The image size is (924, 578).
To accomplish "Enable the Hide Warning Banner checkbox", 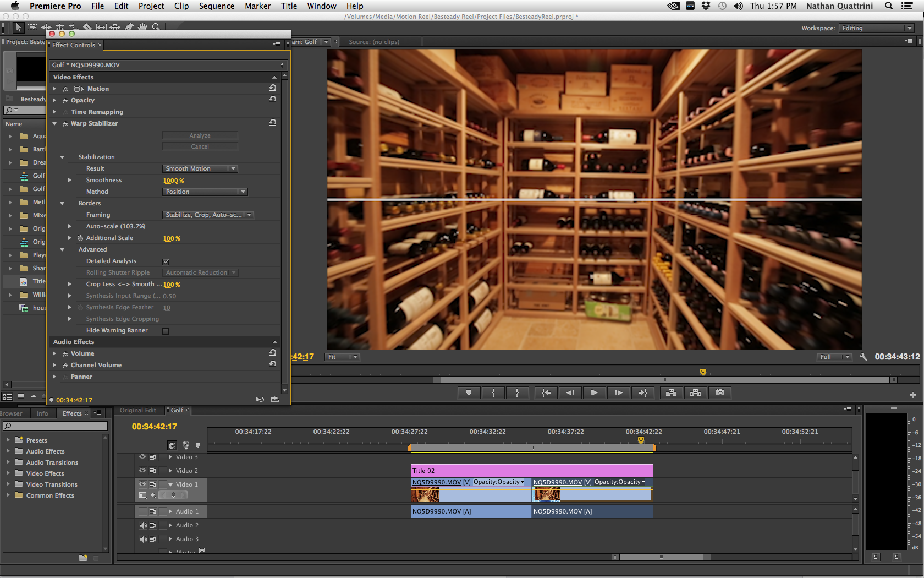I will point(166,331).
